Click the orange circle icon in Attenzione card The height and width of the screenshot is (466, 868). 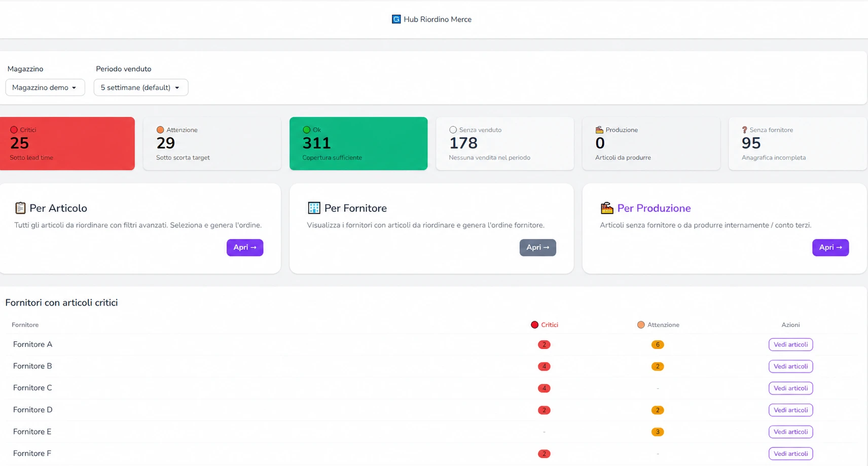click(x=160, y=130)
